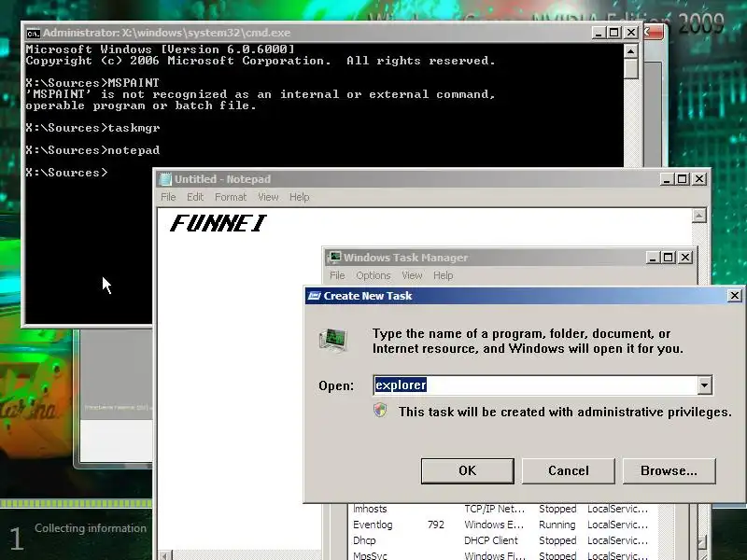Open Notepad Edit menu
Viewport: 747px width, 560px height.
click(195, 197)
